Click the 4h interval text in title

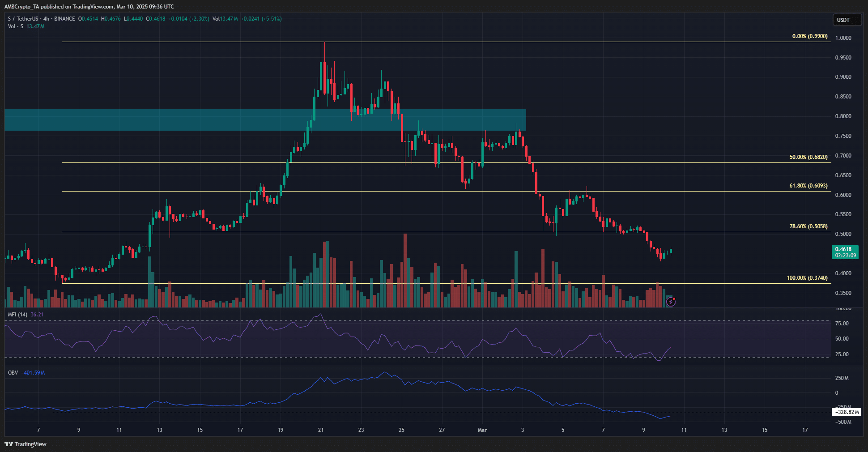click(46, 19)
